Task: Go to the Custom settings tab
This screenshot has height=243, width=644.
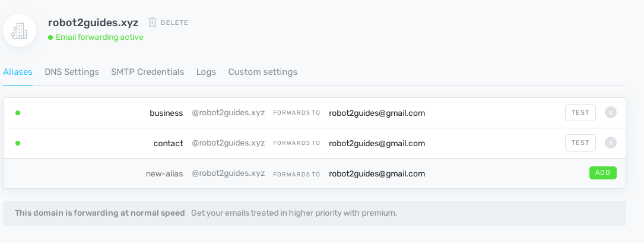Action: coord(262,72)
